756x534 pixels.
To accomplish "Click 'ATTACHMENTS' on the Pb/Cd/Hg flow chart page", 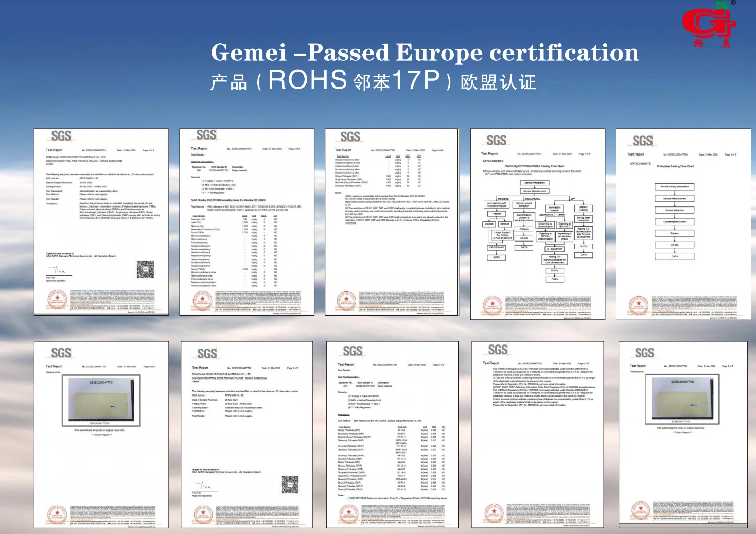I will point(493,161).
